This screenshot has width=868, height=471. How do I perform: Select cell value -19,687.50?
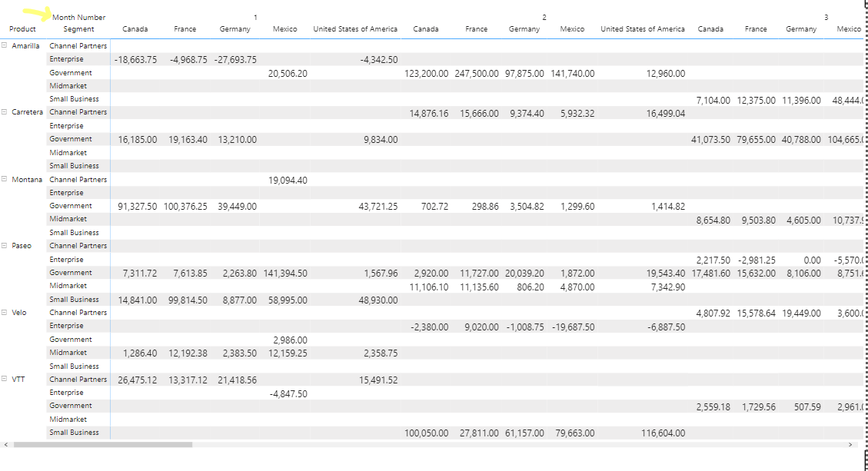click(574, 327)
